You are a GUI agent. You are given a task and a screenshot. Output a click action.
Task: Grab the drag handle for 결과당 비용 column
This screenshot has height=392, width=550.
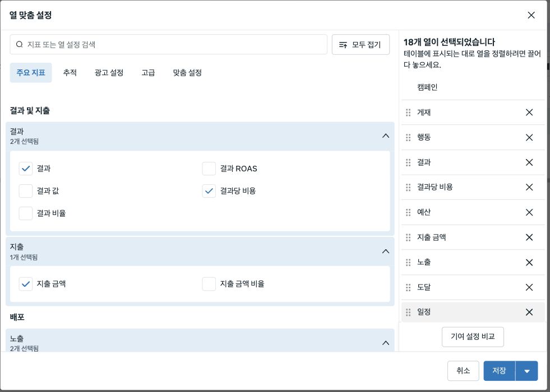(x=408, y=187)
